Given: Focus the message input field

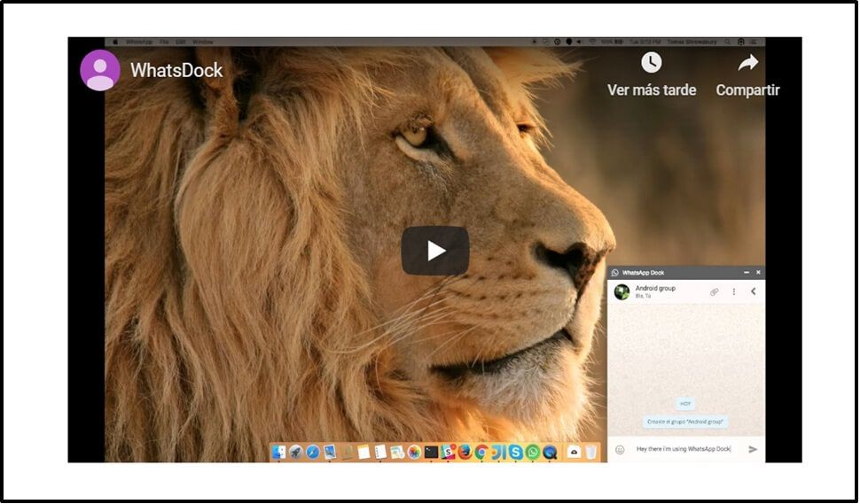Looking at the screenshot, I should pyautogui.click(x=685, y=449).
